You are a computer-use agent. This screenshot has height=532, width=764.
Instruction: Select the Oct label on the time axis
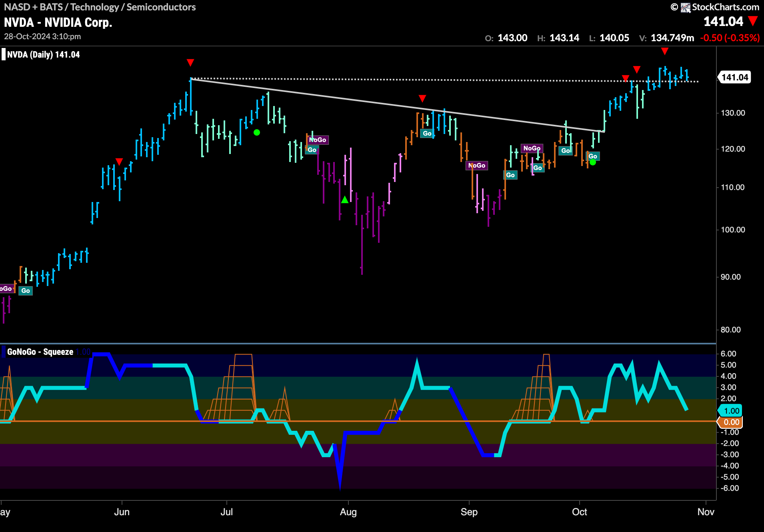point(579,512)
